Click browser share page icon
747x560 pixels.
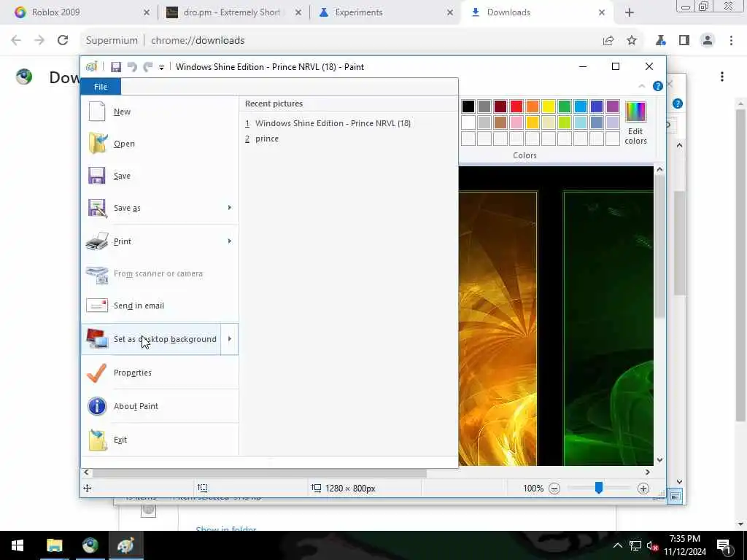click(x=608, y=41)
